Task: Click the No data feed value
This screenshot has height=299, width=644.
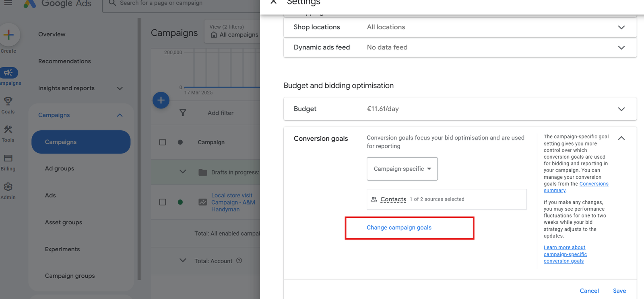Action: [x=387, y=47]
